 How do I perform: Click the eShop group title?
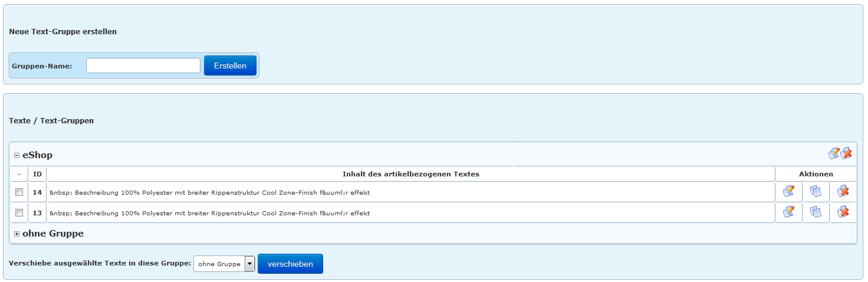(37, 155)
